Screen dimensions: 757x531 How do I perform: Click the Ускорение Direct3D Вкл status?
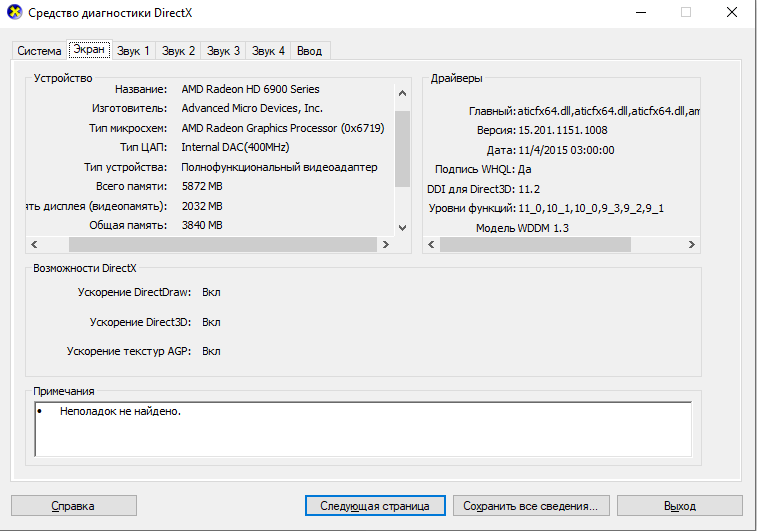pos(211,322)
